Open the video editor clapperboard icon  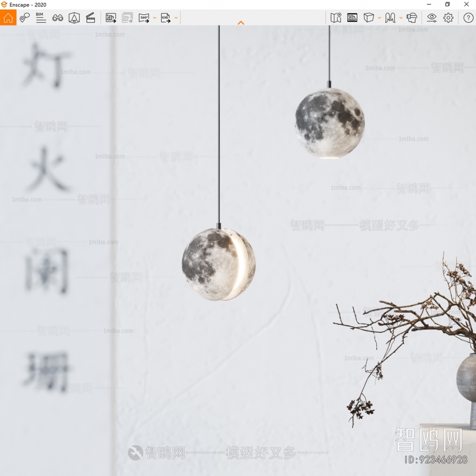[91, 17]
